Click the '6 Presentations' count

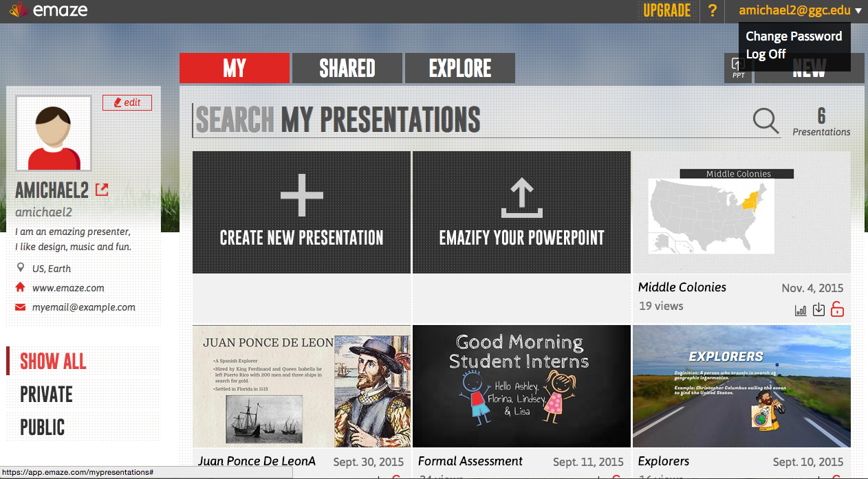tap(821, 122)
